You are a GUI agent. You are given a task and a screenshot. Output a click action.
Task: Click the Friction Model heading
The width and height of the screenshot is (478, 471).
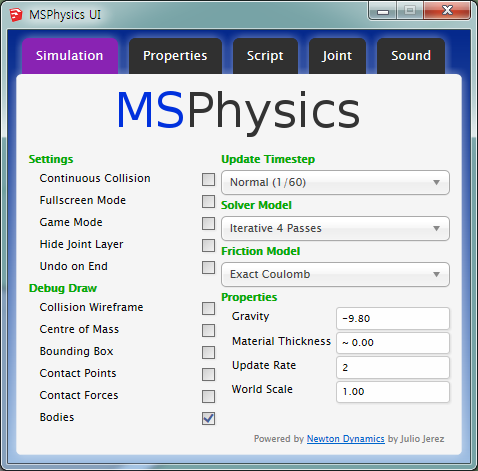(x=261, y=251)
